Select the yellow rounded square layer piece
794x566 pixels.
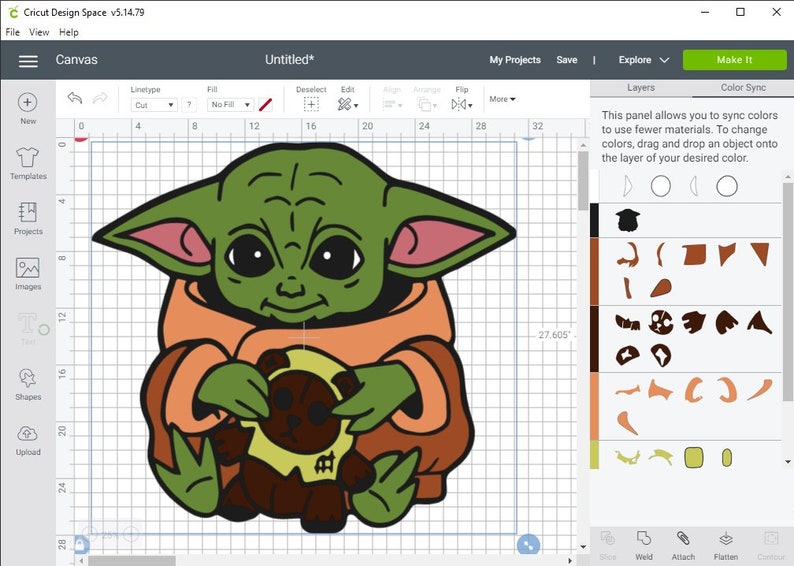[694, 457]
